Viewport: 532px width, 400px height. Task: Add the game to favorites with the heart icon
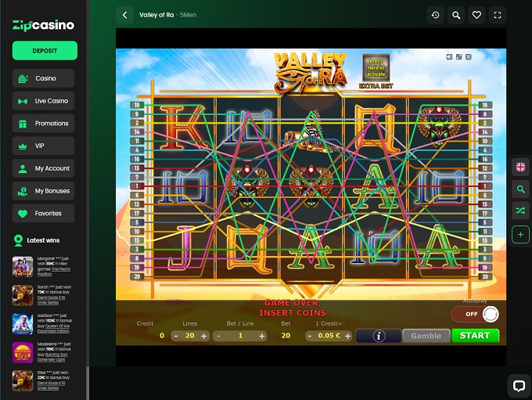click(476, 15)
